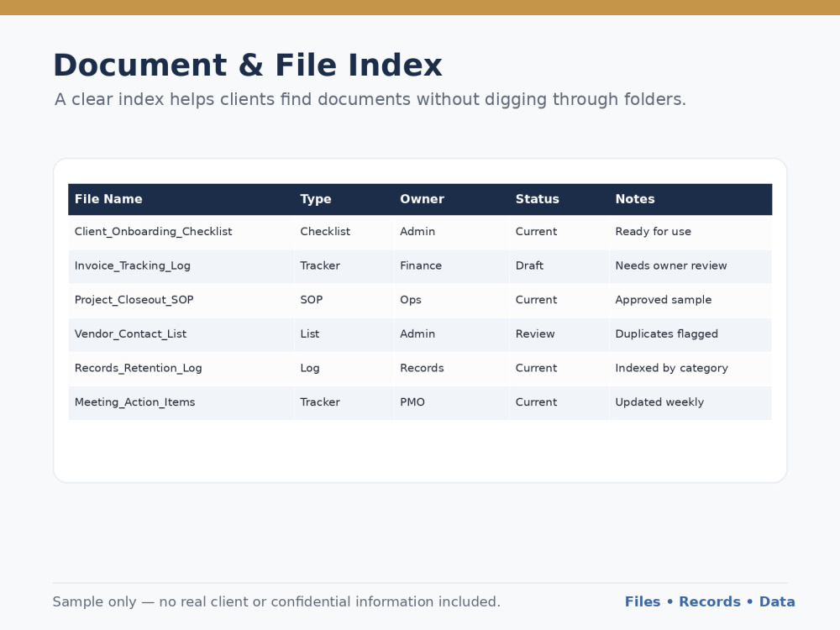This screenshot has height=630, width=840.
Task: Click Admin owner in Client_Onboarding_Checklist row
Action: click(417, 232)
